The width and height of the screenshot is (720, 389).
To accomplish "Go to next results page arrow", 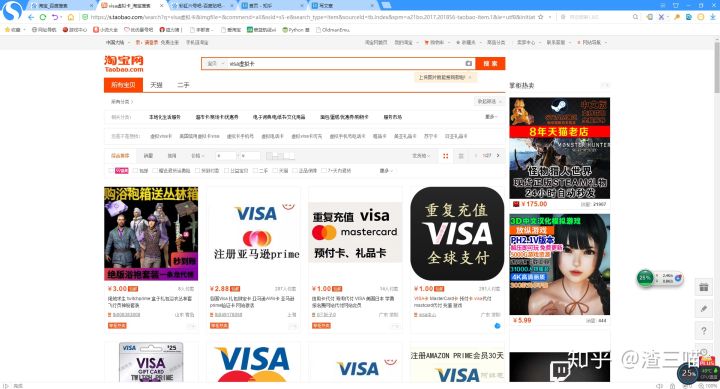I will 498,156.
